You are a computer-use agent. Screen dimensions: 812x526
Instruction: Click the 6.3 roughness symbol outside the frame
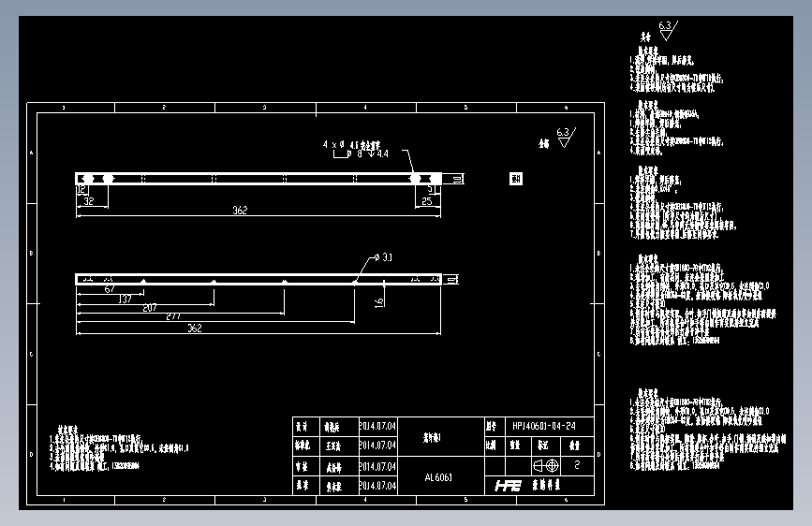668,31
